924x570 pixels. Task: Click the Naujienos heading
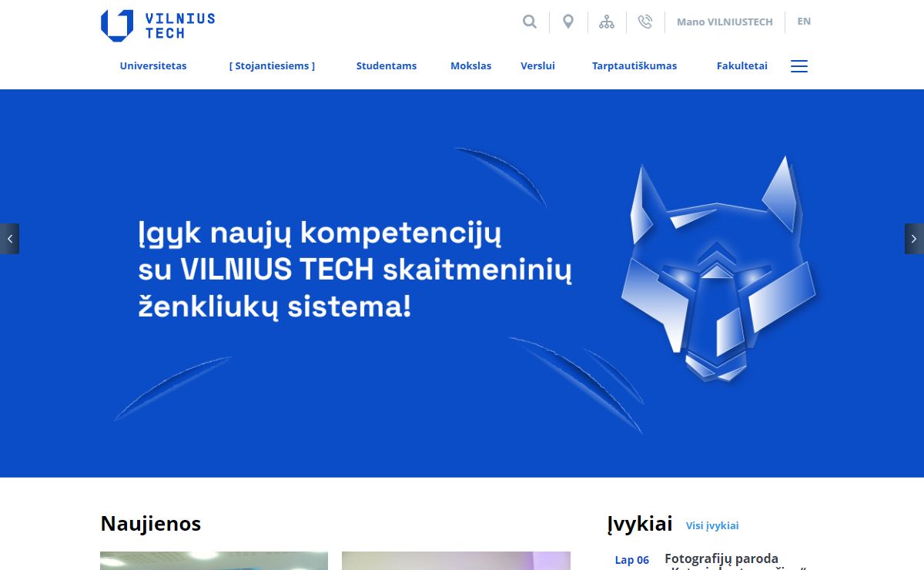(x=151, y=524)
